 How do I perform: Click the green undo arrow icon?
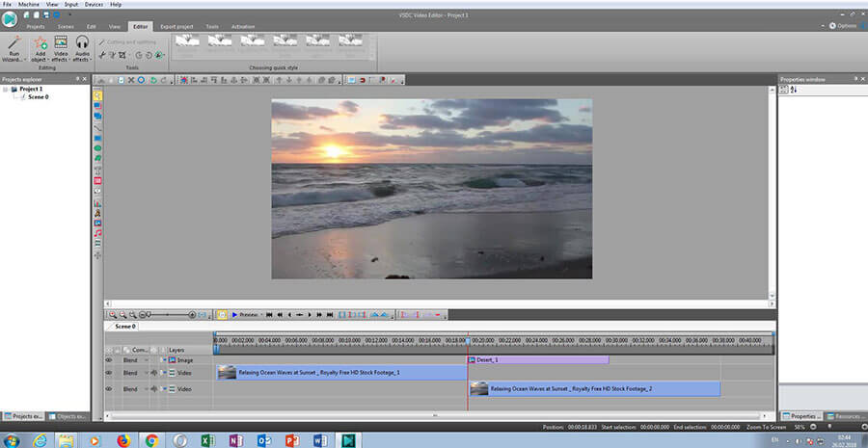[x=153, y=80]
